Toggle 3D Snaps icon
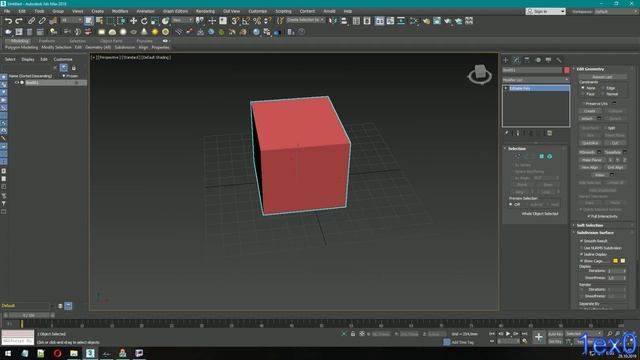 [235, 21]
